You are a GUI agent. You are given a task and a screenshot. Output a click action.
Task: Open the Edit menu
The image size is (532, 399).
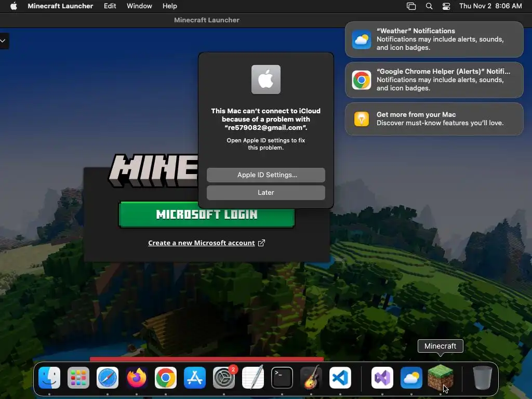[x=110, y=6]
